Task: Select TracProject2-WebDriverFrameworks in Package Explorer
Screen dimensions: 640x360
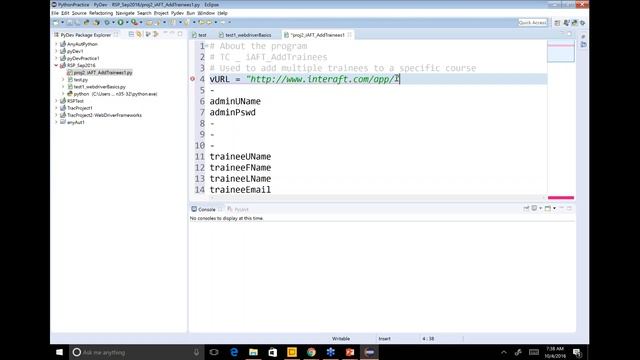Action: pyautogui.click(x=104, y=115)
